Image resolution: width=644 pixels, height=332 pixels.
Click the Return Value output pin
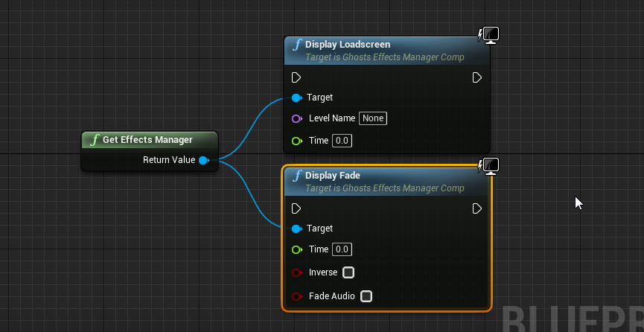point(204,160)
